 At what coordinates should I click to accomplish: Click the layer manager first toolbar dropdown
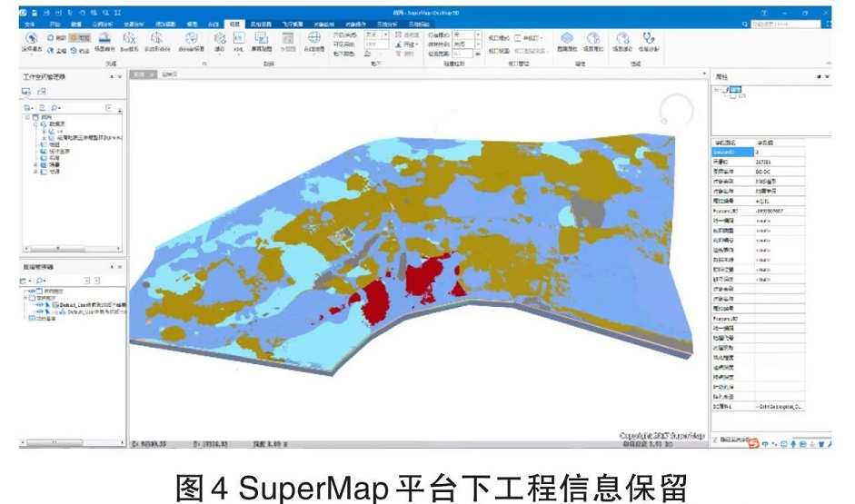point(24,282)
